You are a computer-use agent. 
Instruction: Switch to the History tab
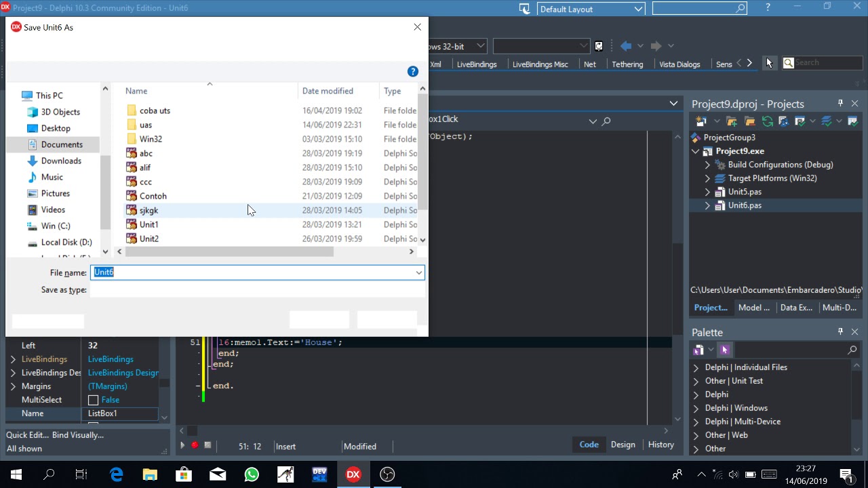[x=661, y=445]
